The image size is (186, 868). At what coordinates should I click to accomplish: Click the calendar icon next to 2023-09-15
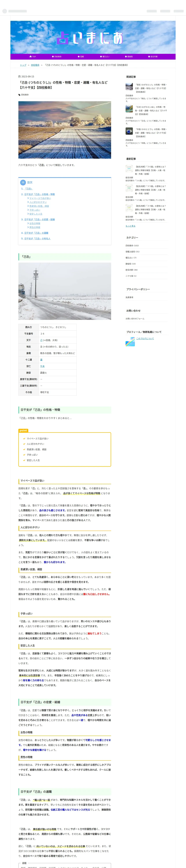pyautogui.click(x=19, y=77)
